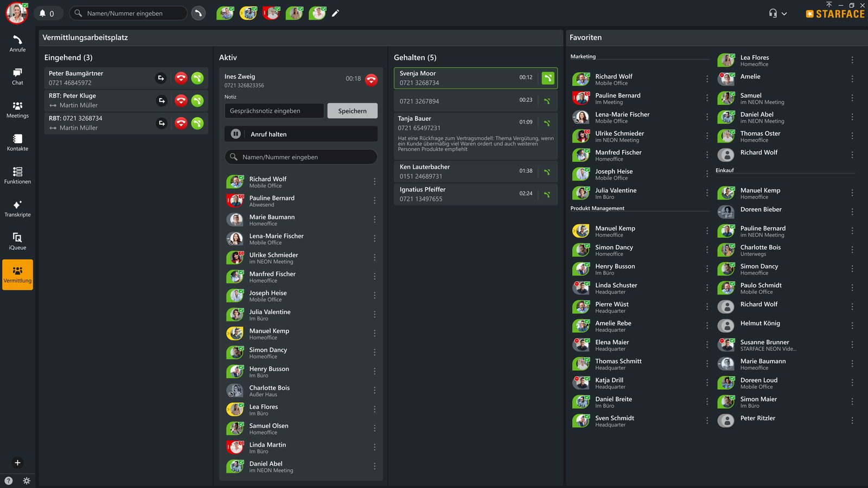Image resolution: width=868 pixels, height=488 pixels.
Task: Select Manuel Kemp under Produkt Management
Action: (x=640, y=231)
